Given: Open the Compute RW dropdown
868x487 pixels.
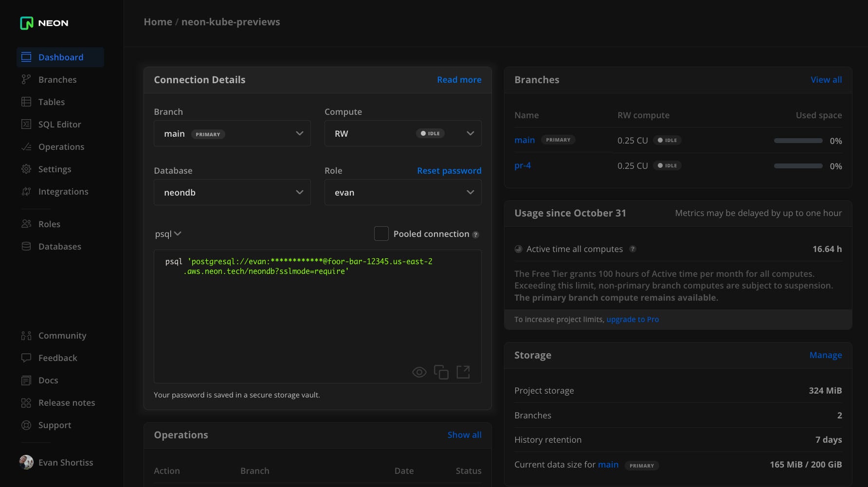Looking at the screenshot, I should coord(402,134).
